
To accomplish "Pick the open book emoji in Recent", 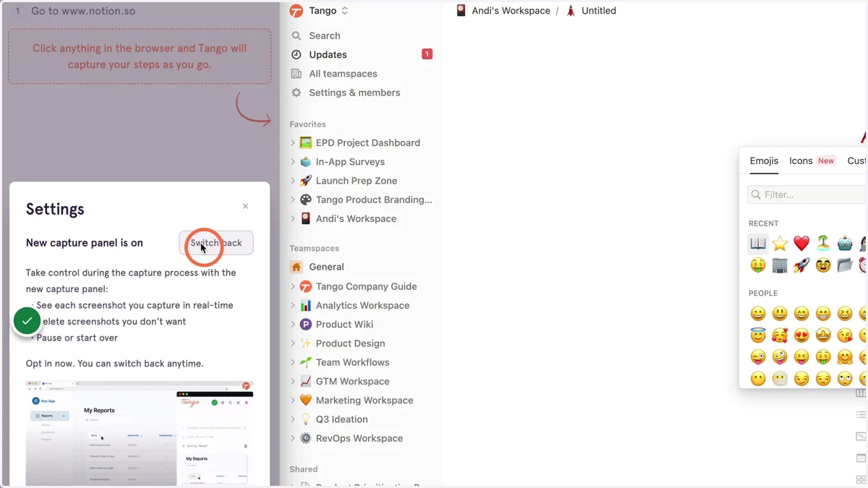I will (758, 244).
